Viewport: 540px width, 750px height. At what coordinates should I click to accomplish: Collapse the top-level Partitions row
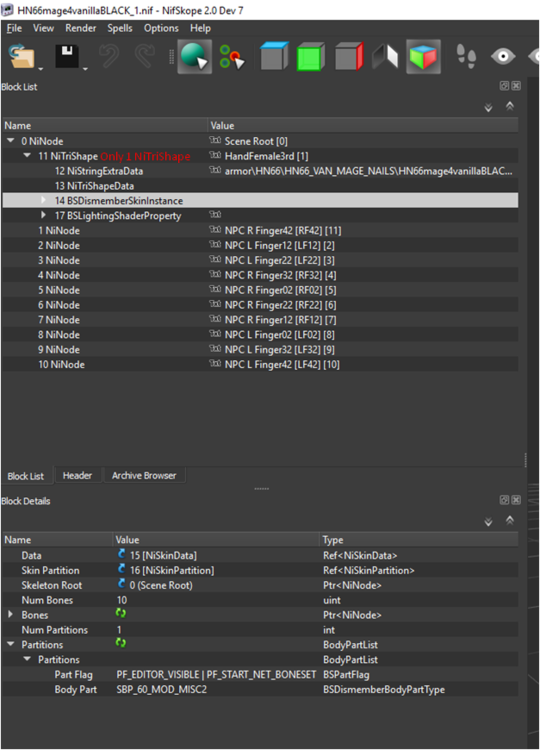pyautogui.click(x=11, y=644)
